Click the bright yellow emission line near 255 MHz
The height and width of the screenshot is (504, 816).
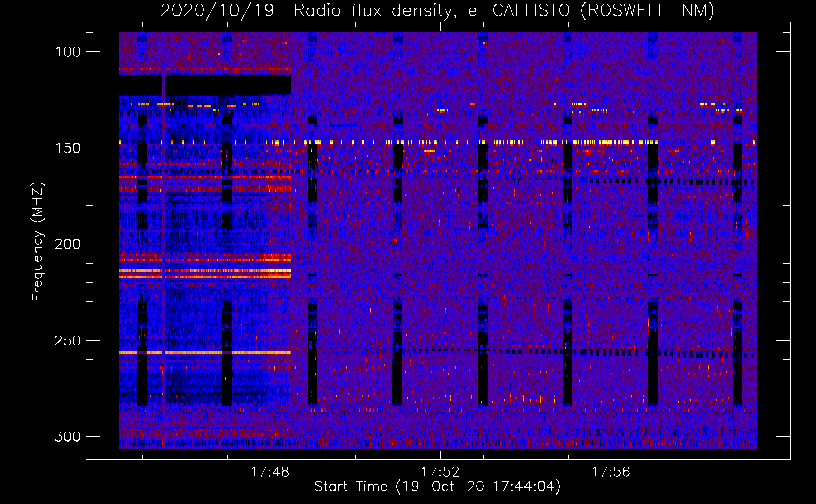[205, 353]
